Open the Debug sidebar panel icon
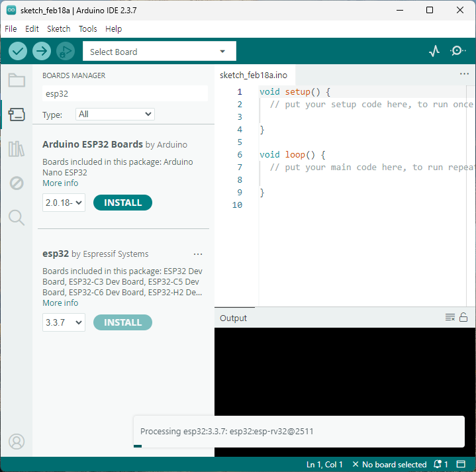This screenshot has width=476, height=472. point(17,183)
